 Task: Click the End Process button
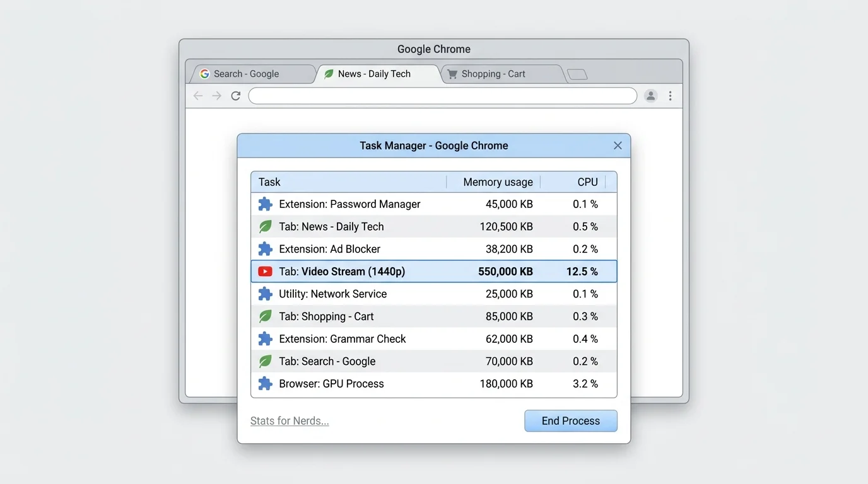coord(571,421)
